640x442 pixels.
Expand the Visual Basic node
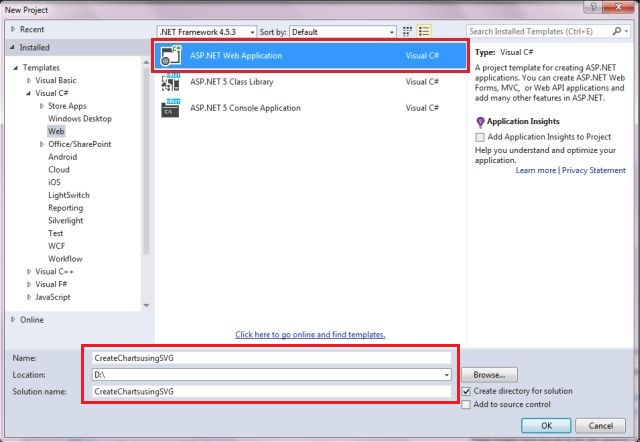coord(29,80)
